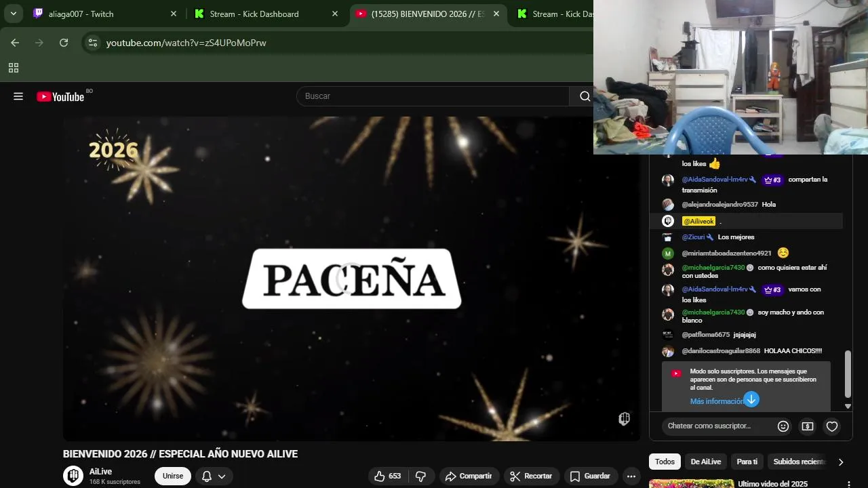Click @miriamtaboadazenteno4921 chat username

point(726,253)
